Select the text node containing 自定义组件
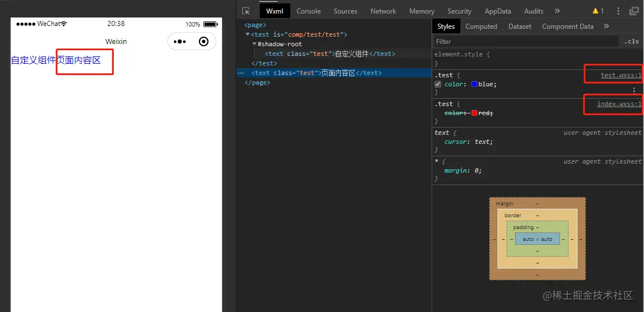This screenshot has height=312, width=644. point(330,54)
